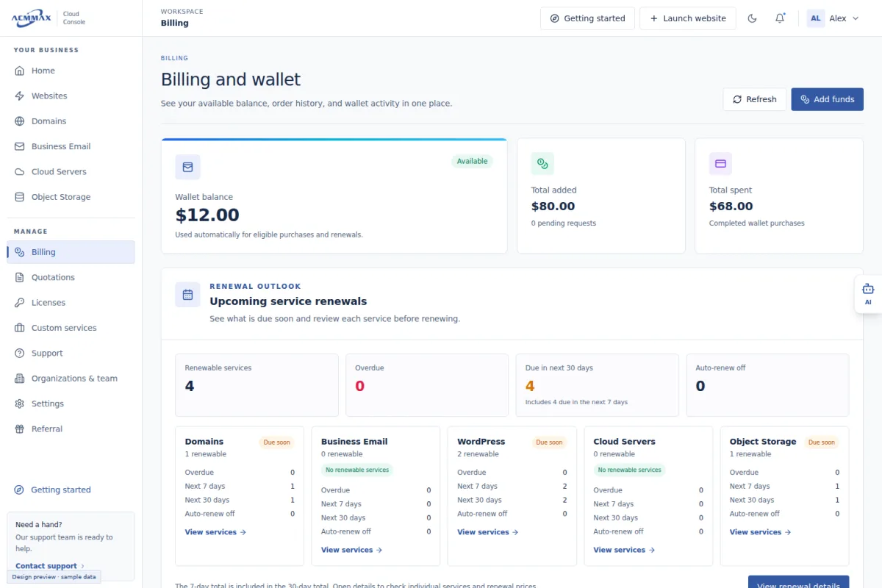Click the AL avatar badge
Image resolution: width=882 pixels, height=588 pixels.
tap(816, 18)
